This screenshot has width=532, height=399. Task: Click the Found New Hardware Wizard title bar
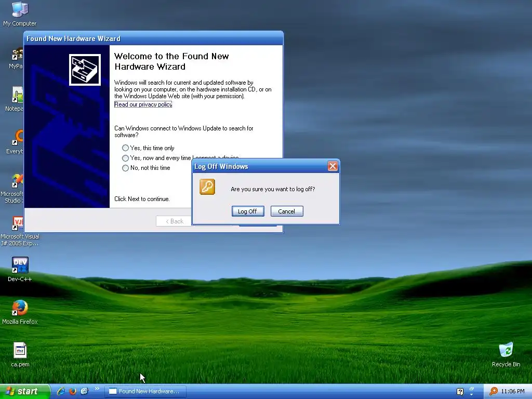coord(153,38)
